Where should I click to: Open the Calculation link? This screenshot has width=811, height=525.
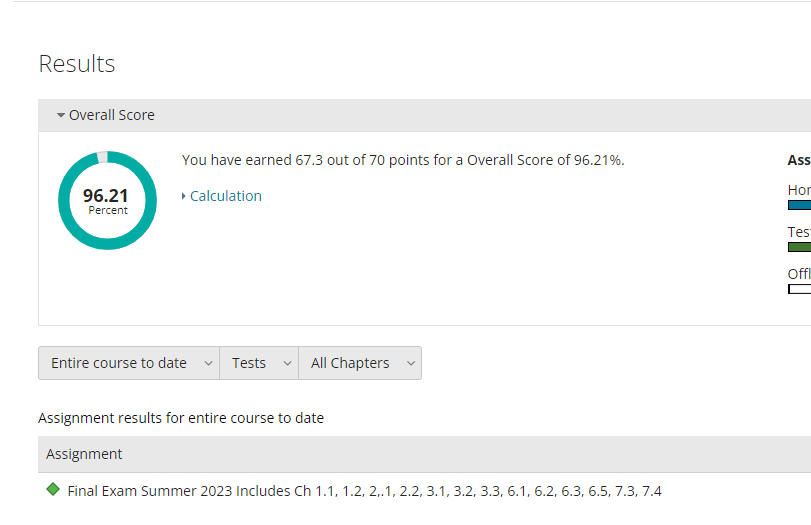pos(226,196)
